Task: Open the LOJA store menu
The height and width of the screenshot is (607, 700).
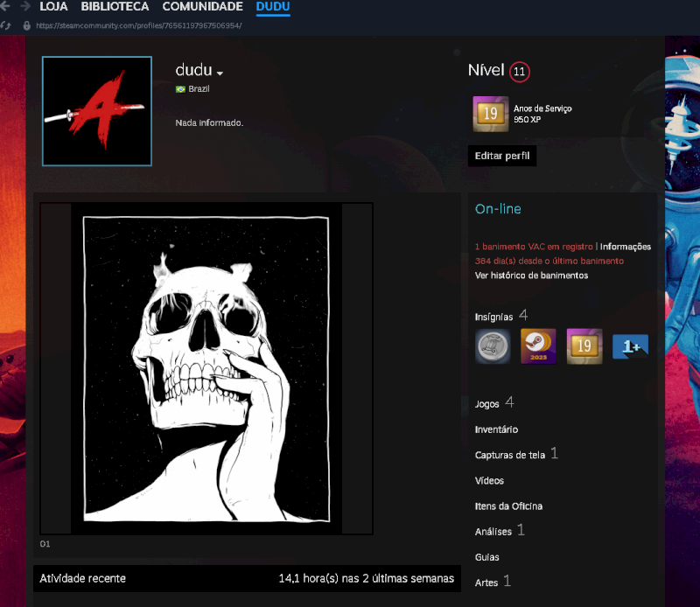Action: pyautogui.click(x=53, y=7)
